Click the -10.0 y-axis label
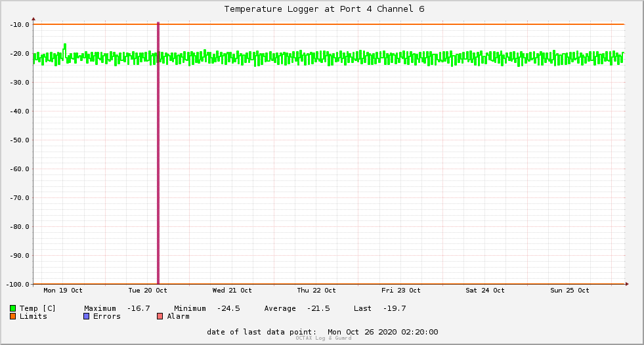Image resolution: width=644 pixels, height=345 pixels. 19,25
